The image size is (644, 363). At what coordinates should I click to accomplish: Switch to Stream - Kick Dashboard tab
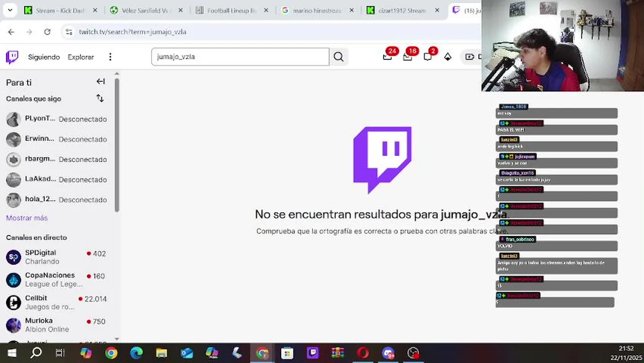click(x=60, y=10)
